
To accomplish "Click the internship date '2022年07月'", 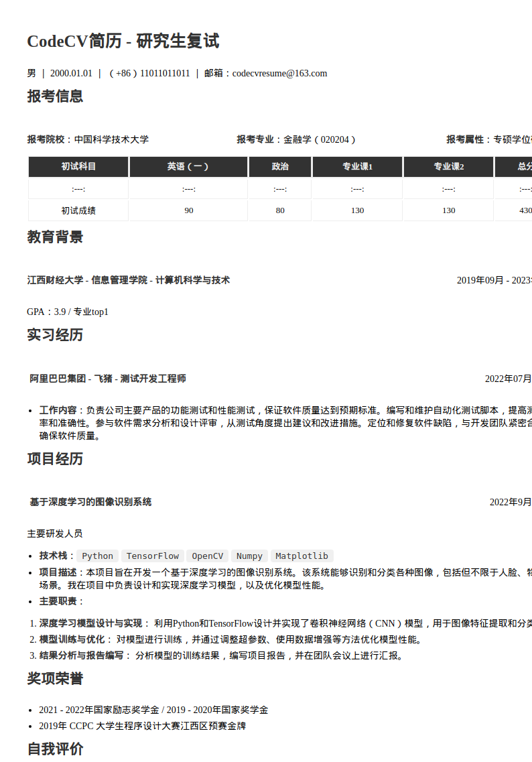I will [x=508, y=379].
